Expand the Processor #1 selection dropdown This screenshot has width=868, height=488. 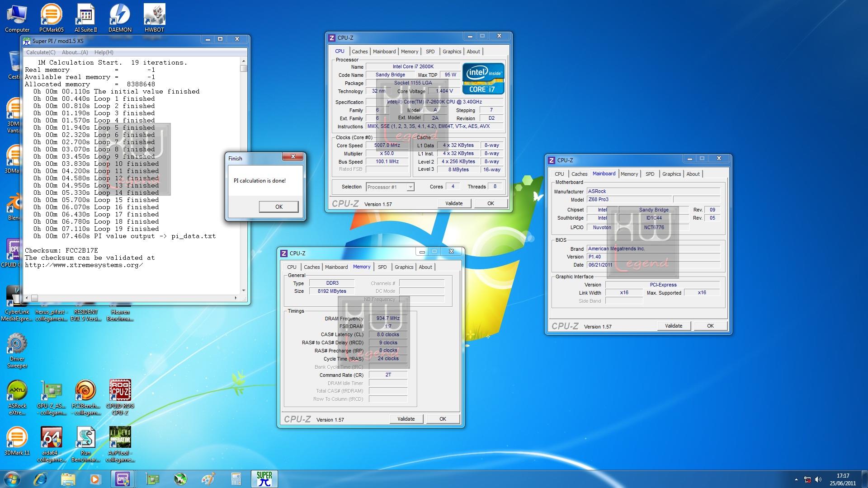[x=410, y=187]
